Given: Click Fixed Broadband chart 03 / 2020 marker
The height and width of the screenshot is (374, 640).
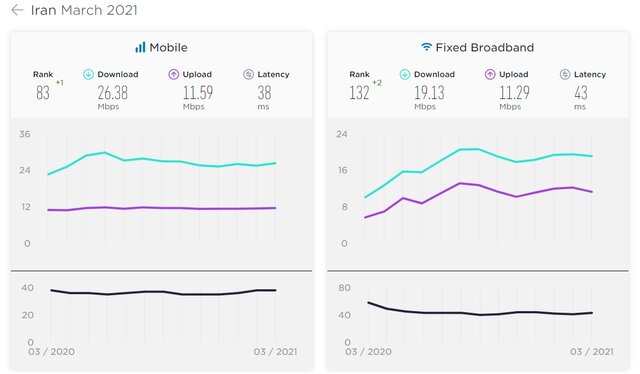Looking at the screenshot, I should pos(368,352).
